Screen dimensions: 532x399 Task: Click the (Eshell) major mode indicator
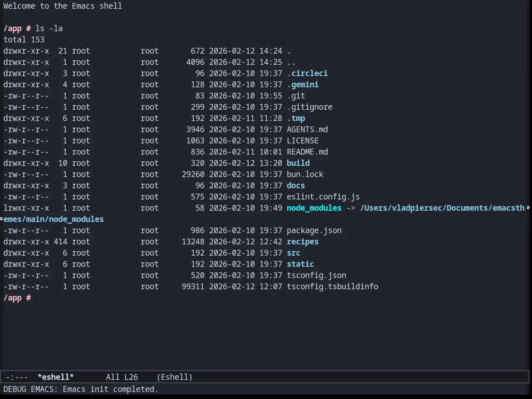pyautogui.click(x=175, y=377)
